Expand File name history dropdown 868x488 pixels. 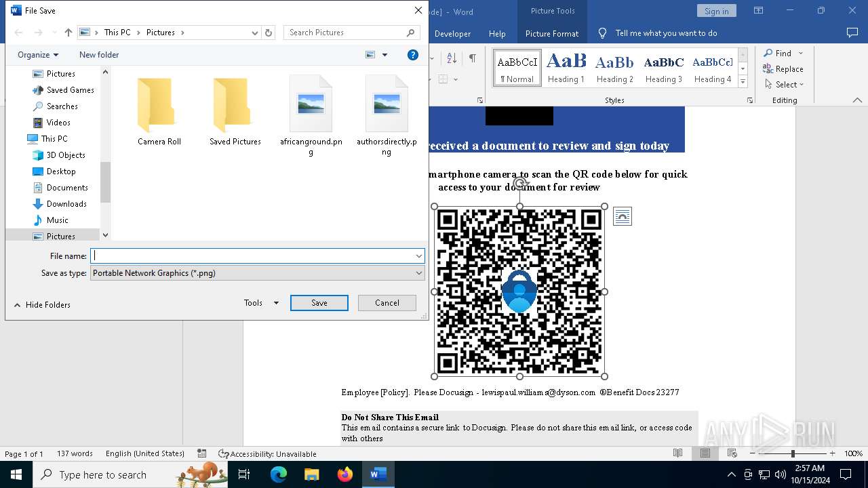point(419,256)
